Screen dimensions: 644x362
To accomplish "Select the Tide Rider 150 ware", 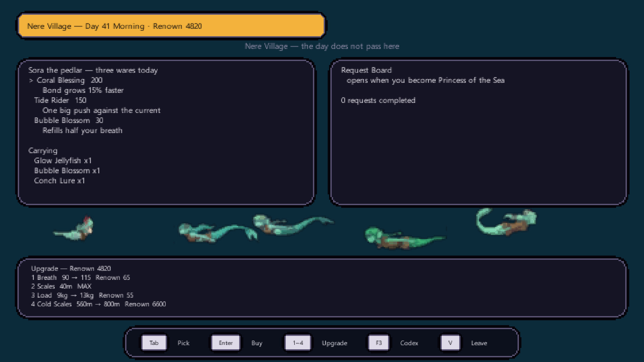I will [60, 100].
